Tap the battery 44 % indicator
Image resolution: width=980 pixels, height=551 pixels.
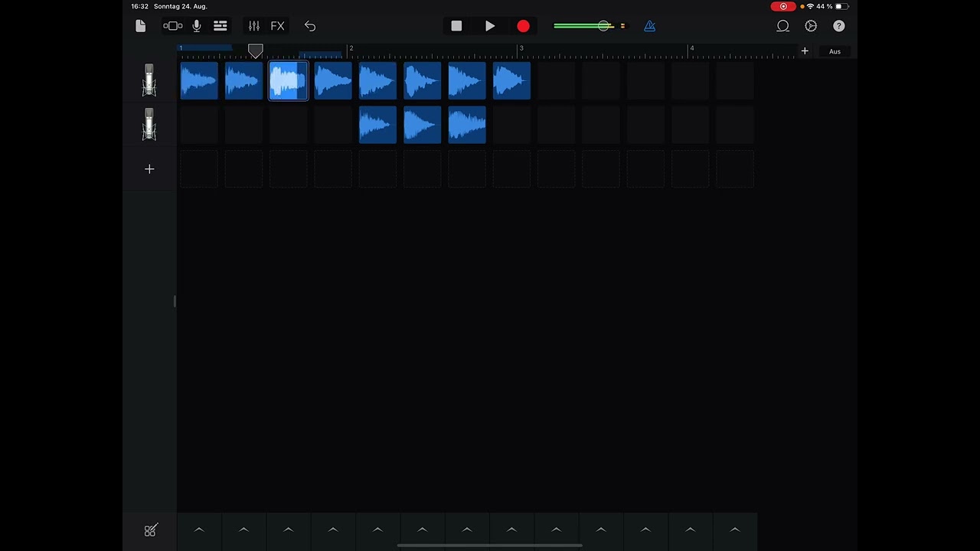tap(832, 6)
